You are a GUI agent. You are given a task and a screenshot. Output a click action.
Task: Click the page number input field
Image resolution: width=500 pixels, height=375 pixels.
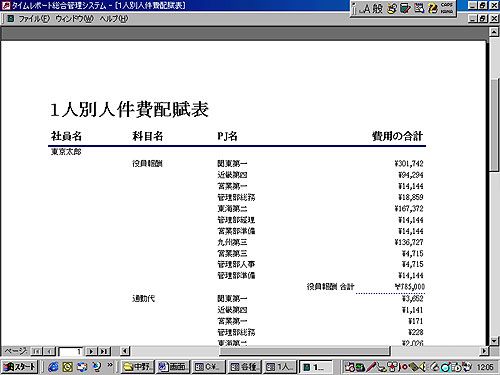pyautogui.click(x=70, y=351)
